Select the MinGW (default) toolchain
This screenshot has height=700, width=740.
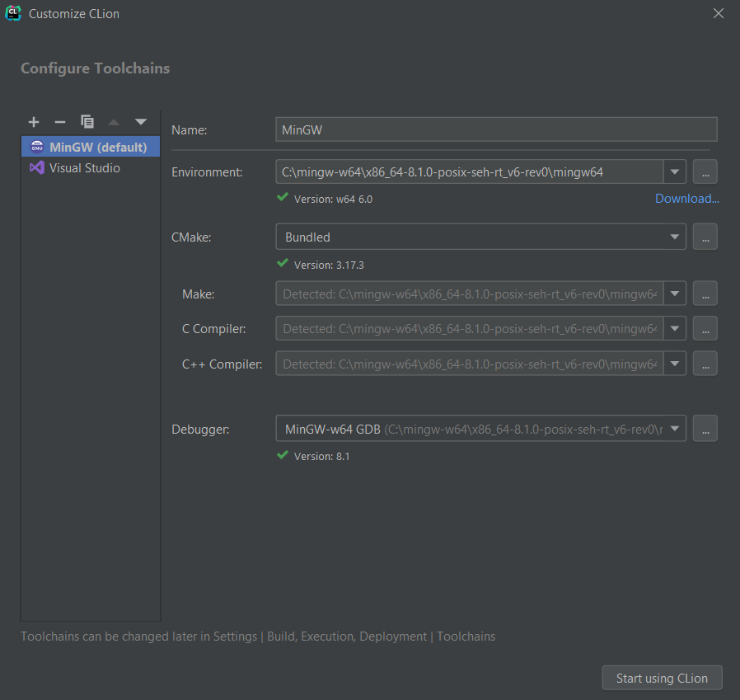91,148
